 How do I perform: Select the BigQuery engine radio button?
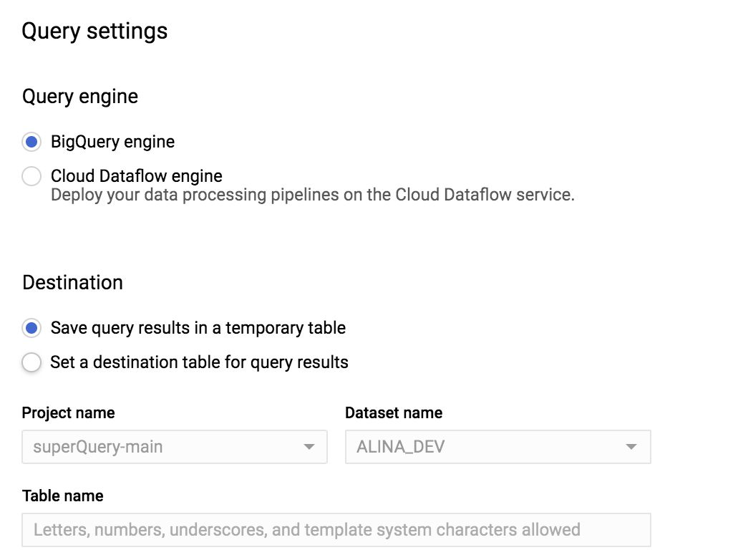[x=31, y=142]
